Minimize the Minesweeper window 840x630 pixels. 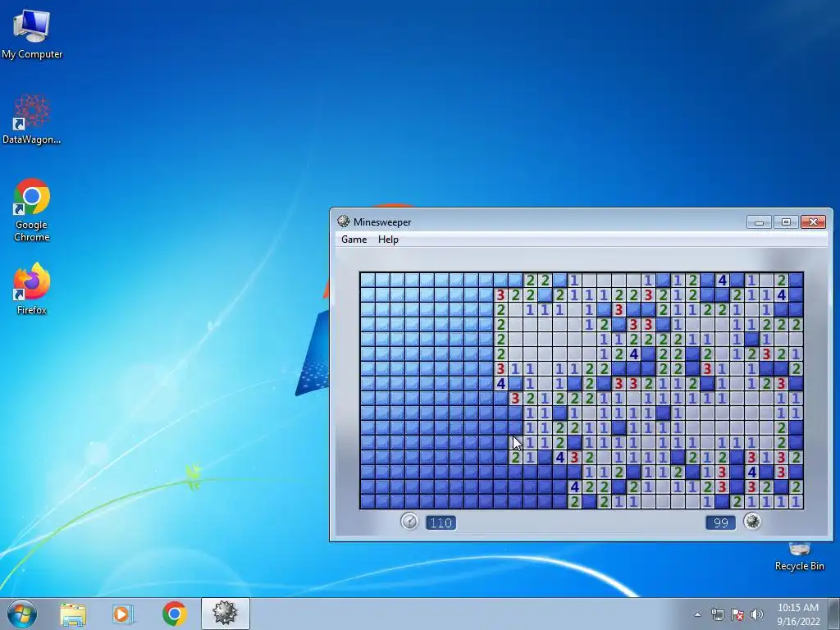pyautogui.click(x=759, y=221)
